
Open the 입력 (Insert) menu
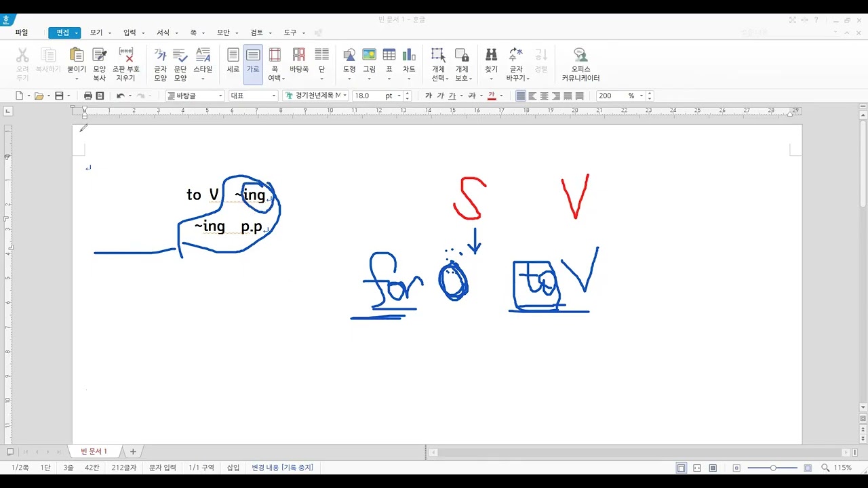tap(130, 33)
